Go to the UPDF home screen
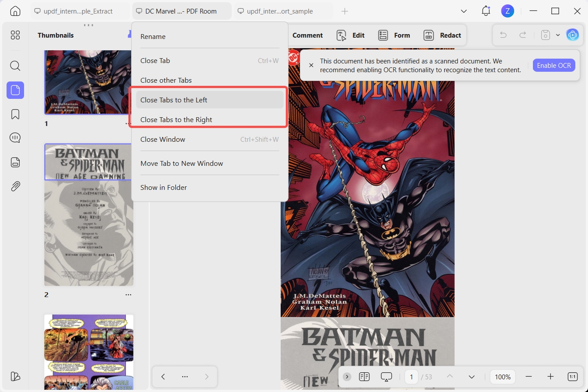 (15, 11)
